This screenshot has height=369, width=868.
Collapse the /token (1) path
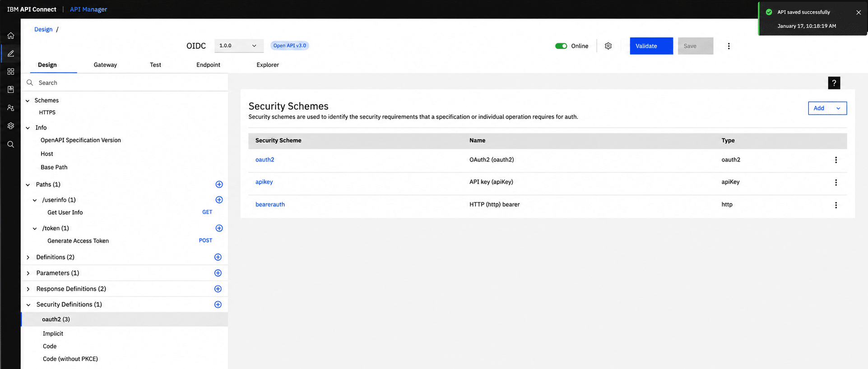(x=35, y=229)
